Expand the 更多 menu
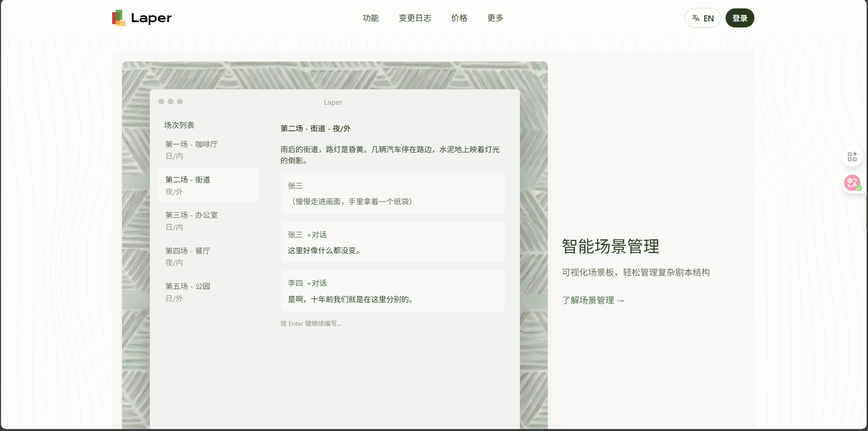 click(x=495, y=18)
